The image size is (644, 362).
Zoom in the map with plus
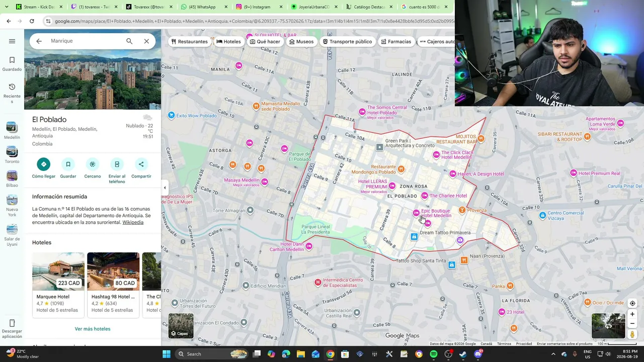(x=632, y=314)
